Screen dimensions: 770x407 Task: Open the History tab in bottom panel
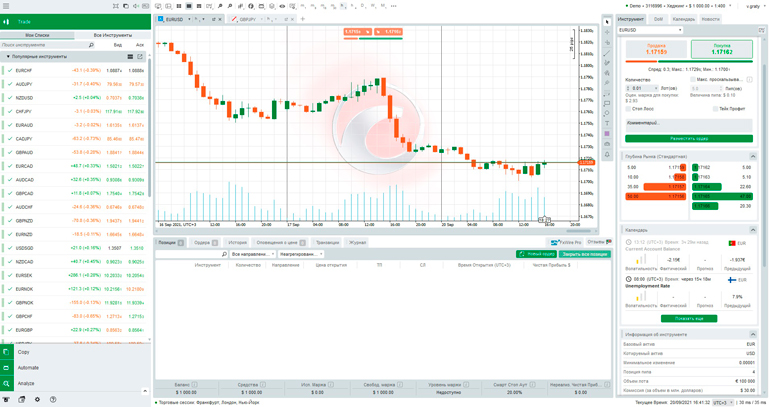point(237,243)
